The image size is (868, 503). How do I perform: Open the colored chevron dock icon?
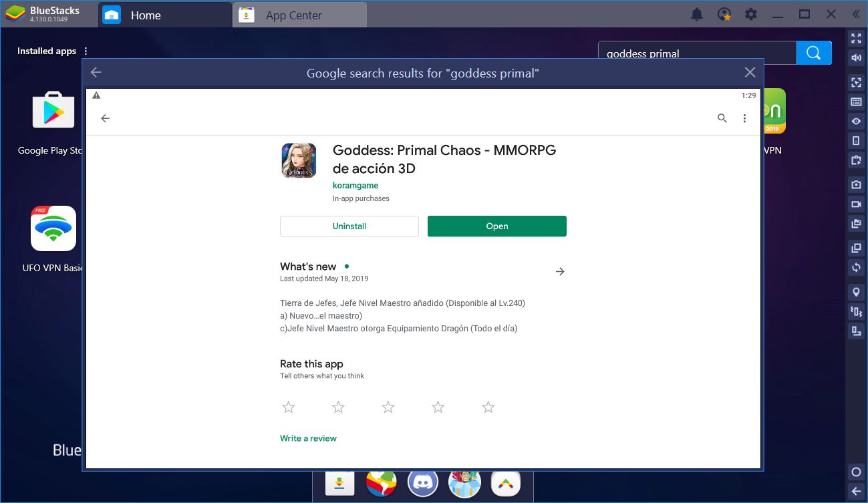(x=505, y=483)
